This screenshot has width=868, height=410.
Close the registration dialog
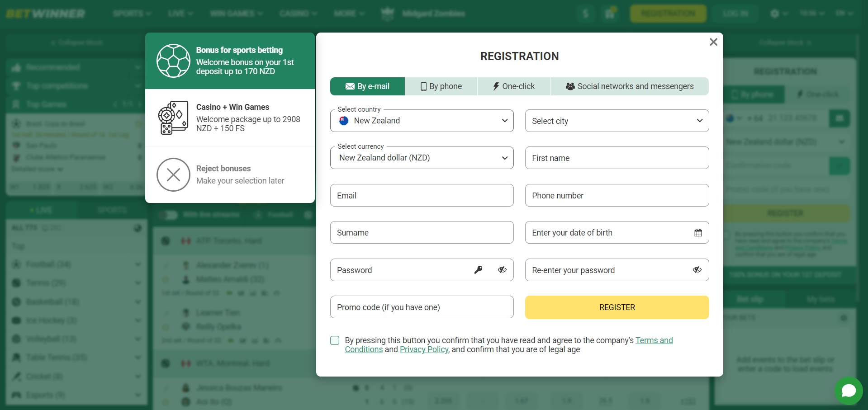713,42
